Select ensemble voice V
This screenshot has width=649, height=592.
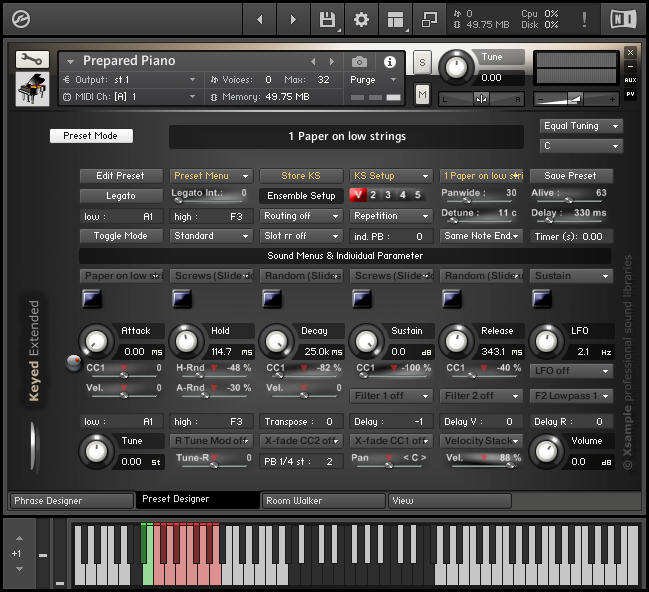[358, 195]
